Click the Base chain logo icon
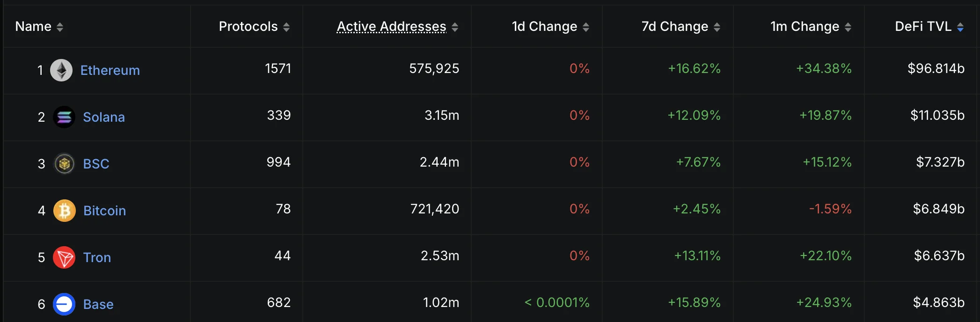 64,304
